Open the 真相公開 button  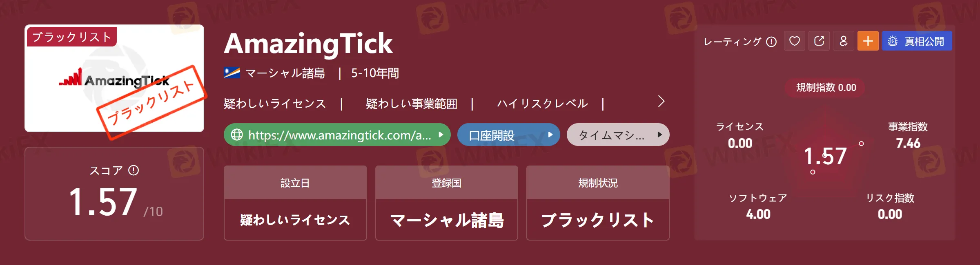(x=917, y=41)
